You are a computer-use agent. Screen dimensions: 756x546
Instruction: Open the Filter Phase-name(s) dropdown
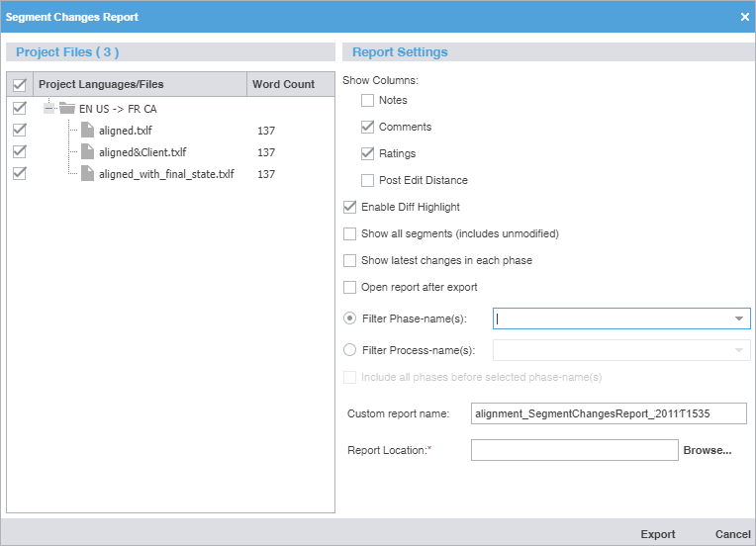pos(739,318)
